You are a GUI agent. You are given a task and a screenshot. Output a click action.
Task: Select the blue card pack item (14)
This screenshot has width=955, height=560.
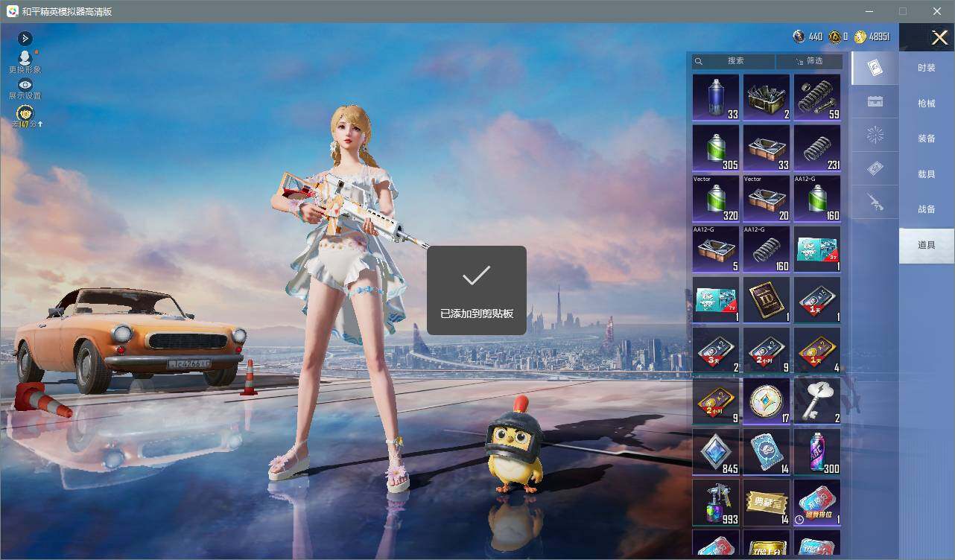coord(767,452)
